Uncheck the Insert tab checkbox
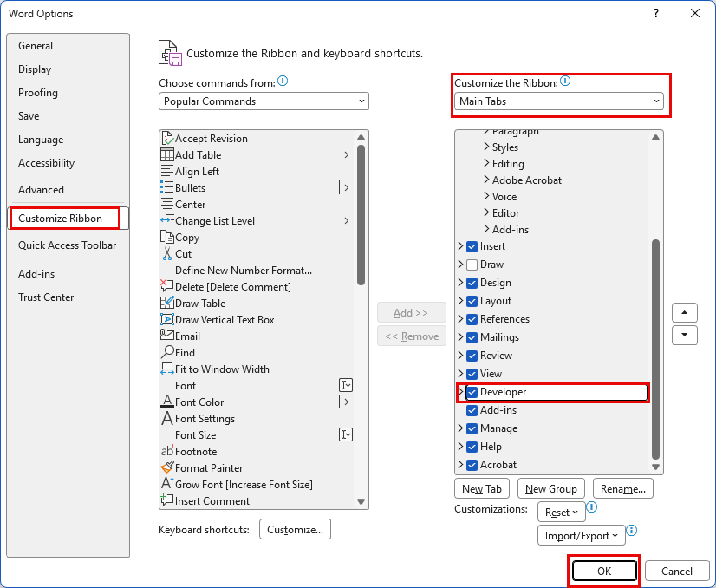The image size is (716, 588). [472, 246]
